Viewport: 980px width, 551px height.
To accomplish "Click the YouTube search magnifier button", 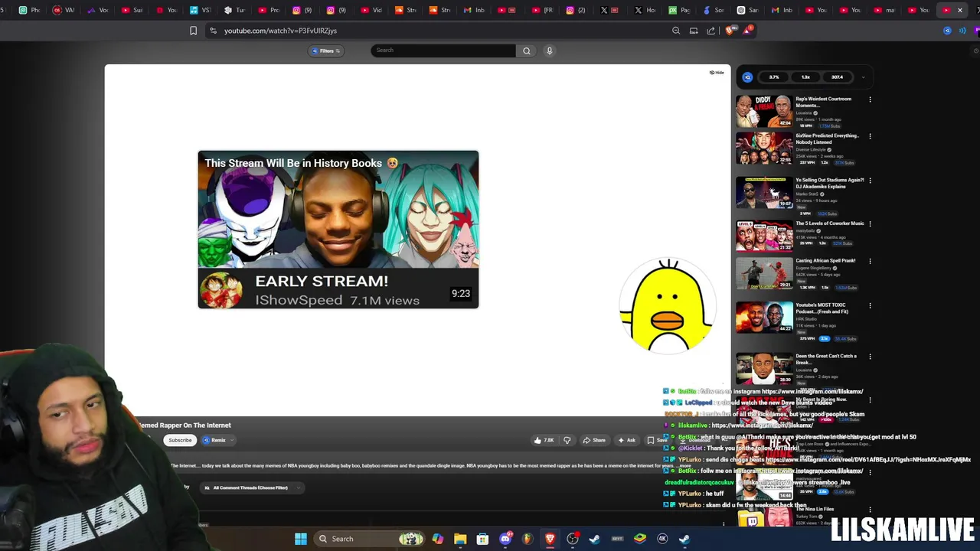I will [526, 51].
